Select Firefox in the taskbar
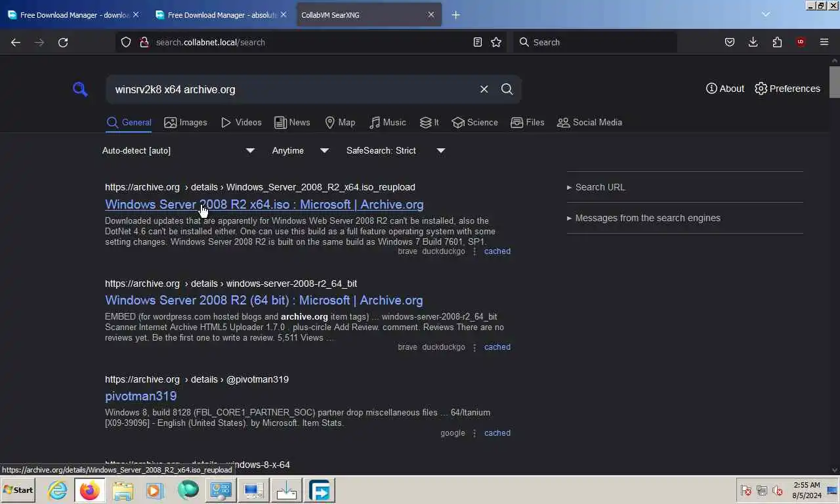840x504 pixels. (90, 490)
